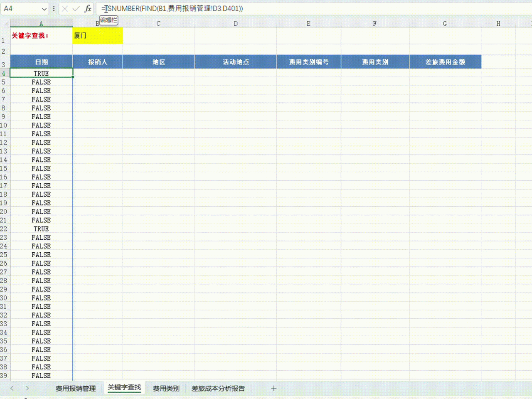Open the Name Box dropdown arrow

pyautogui.click(x=44, y=8)
